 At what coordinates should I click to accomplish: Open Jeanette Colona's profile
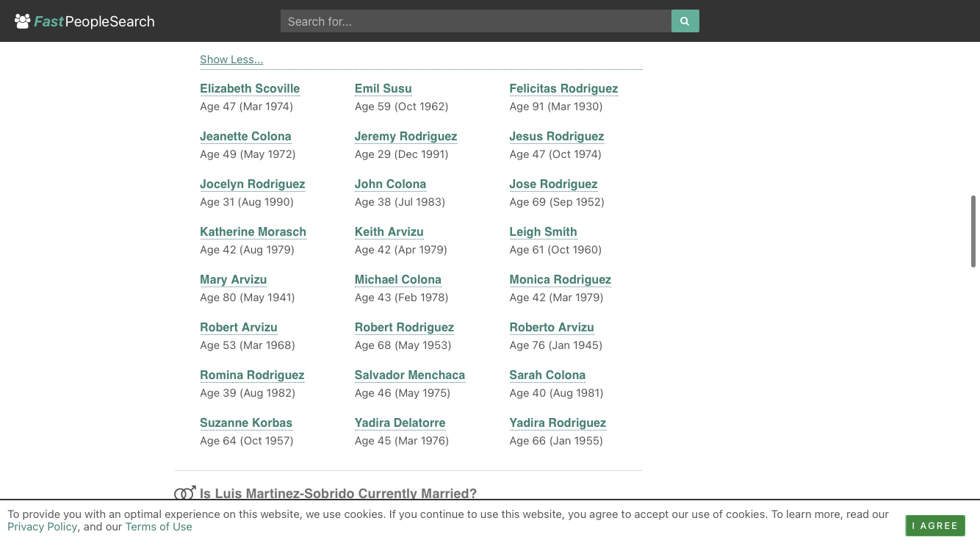coord(245,136)
